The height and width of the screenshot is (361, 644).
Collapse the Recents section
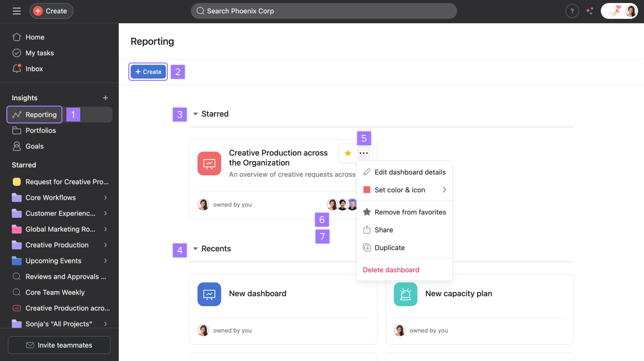coord(195,248)
